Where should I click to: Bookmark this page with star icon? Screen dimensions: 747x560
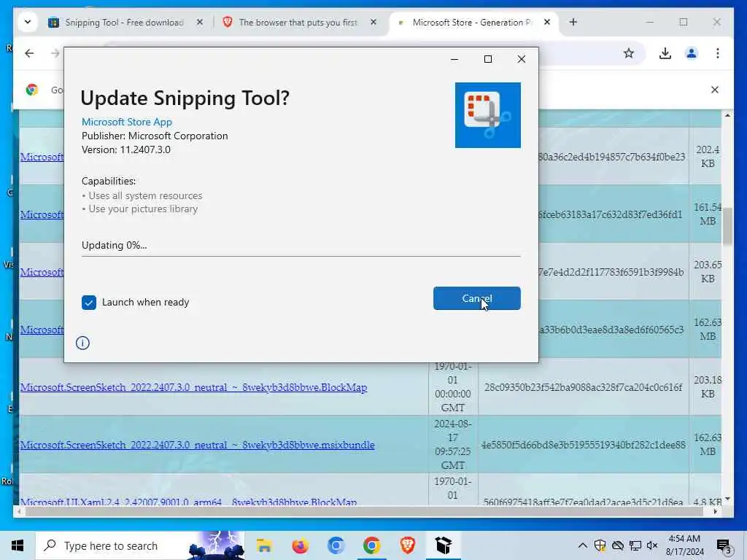[x=629, y=53]
